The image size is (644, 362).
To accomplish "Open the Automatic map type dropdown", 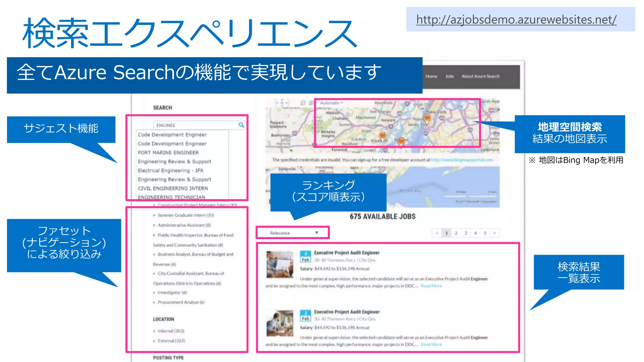I will (331, 103).
